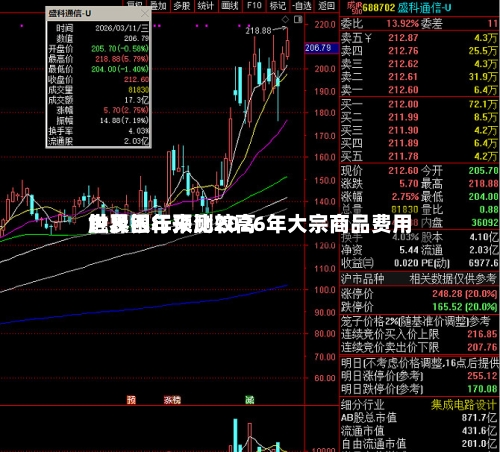The width and height of the screenshot is (500, 452).
Task: Click 连续竞价买入价上限 value 216.85
Action: pos(482,334)
